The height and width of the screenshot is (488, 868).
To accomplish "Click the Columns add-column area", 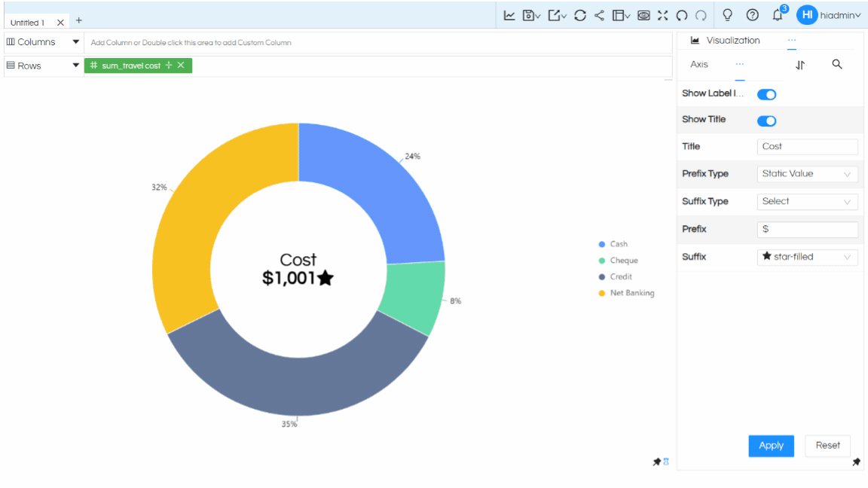I will [378, 43].
